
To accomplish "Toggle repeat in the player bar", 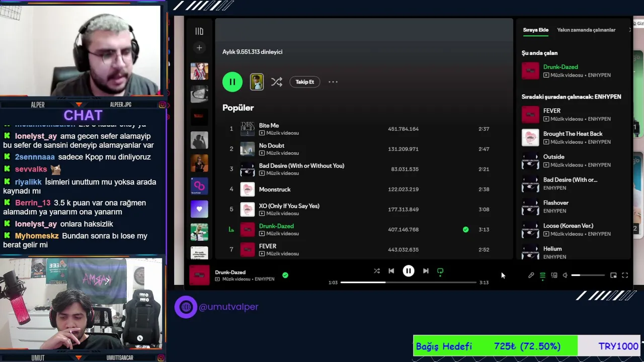I will pos(440,271).
